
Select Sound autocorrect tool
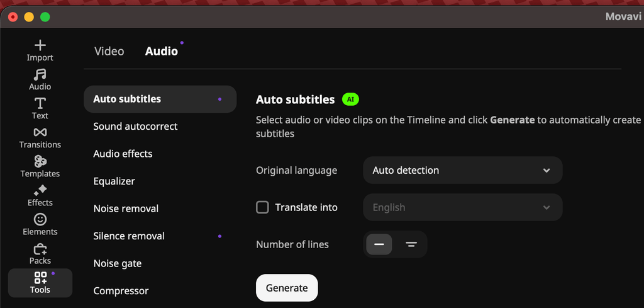[160, 126]
